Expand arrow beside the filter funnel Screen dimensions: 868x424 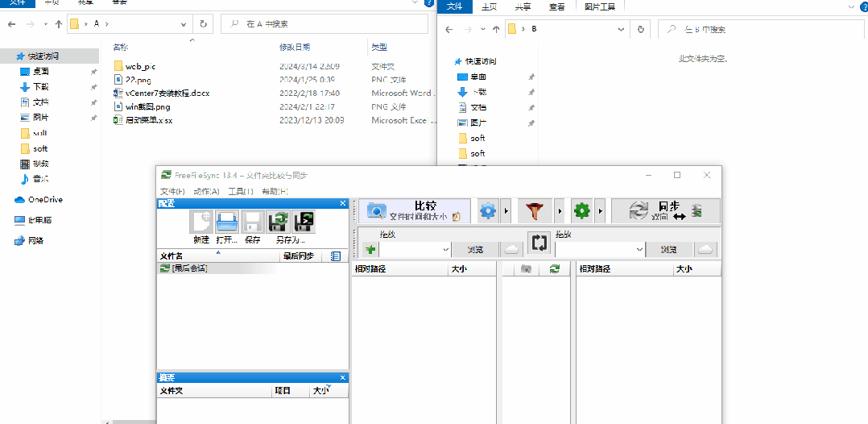[559, 211]
